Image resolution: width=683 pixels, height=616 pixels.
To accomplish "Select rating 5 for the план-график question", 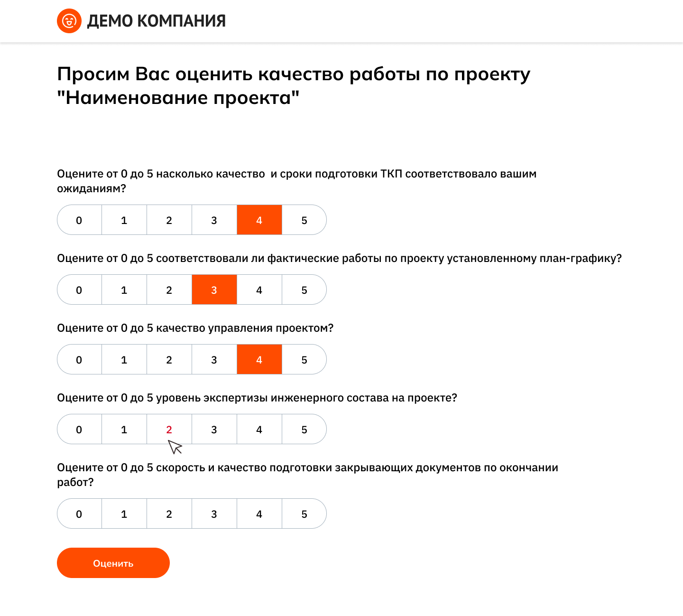I will tap(304, 289).
